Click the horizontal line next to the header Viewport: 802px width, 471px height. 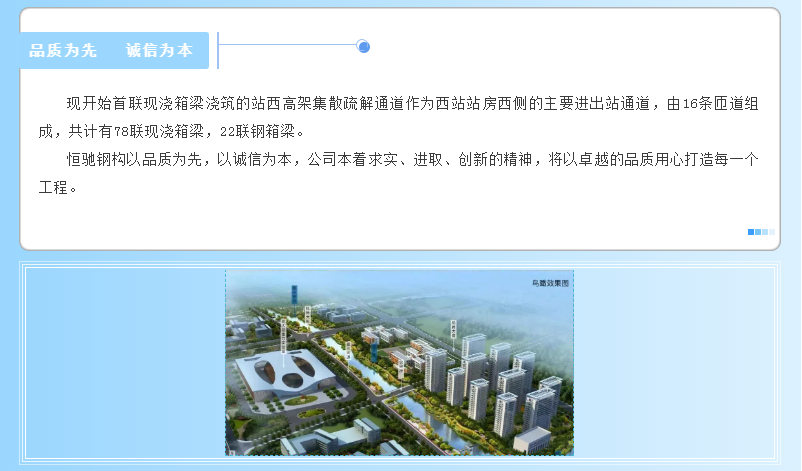click(x=288, y=45)
